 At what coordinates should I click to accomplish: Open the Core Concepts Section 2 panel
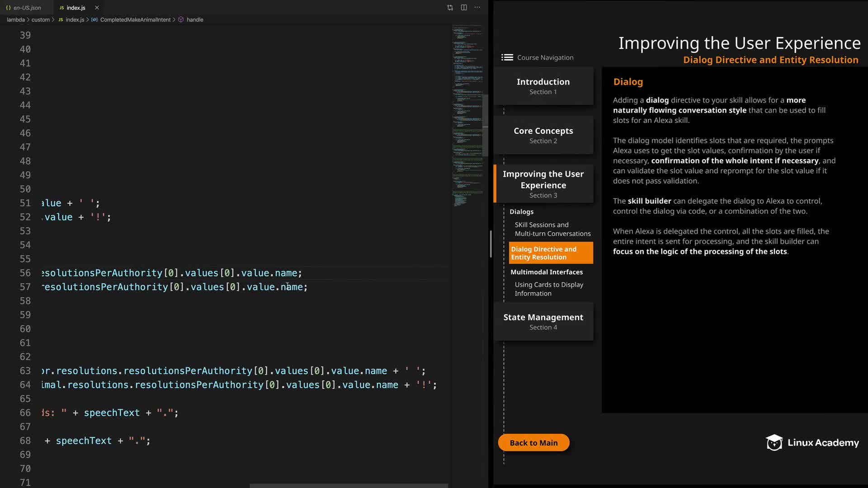pyautogui.click(x=543, y=135)
